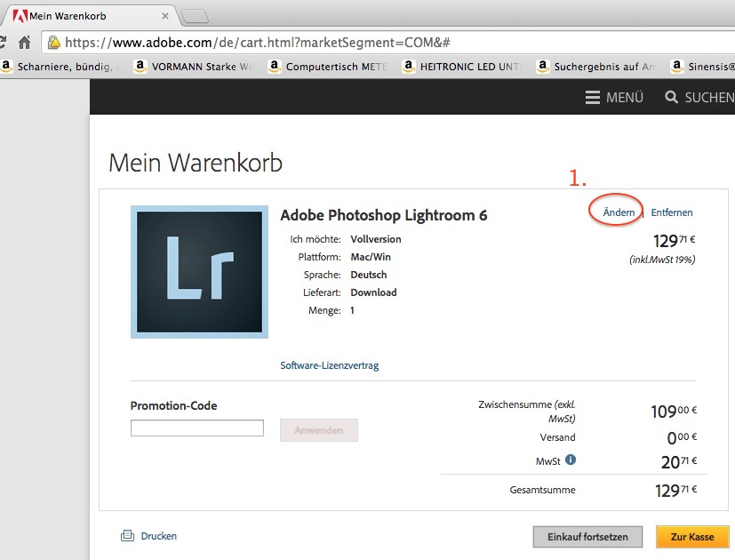Open the Sinensis bookmark
The image size is (735, 560).
[x=703, y=67]
